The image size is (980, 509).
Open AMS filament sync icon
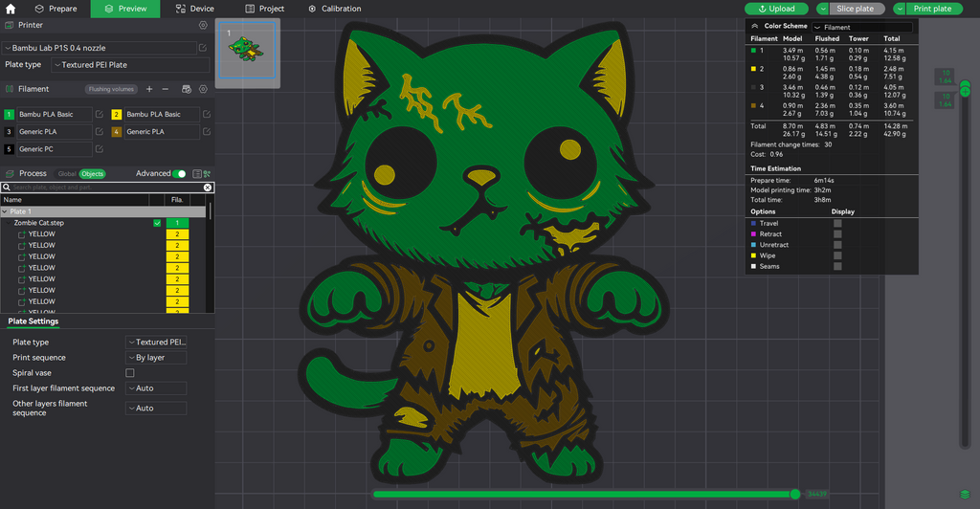pos(187,89)
